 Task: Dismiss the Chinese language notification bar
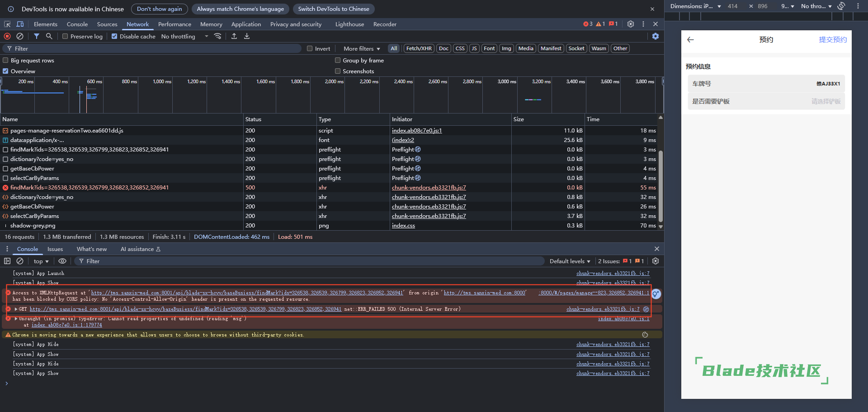(652, 9)
